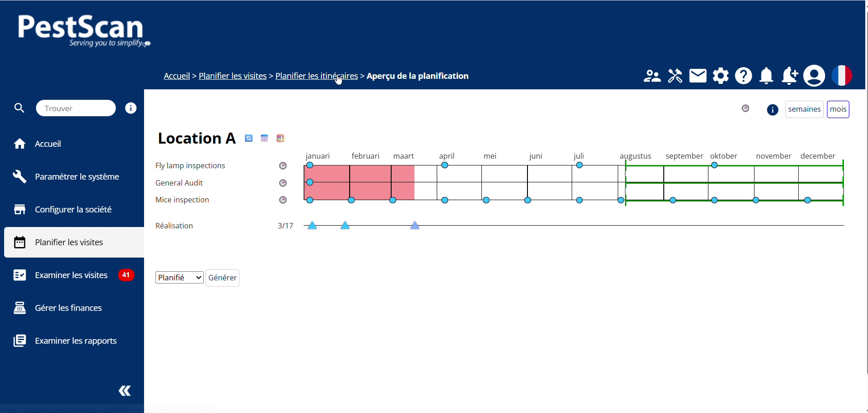The width and height of the screenshot is (868, 413).
Task: Click the blue refresh icon next to Location A
Action: pos(248,138)
